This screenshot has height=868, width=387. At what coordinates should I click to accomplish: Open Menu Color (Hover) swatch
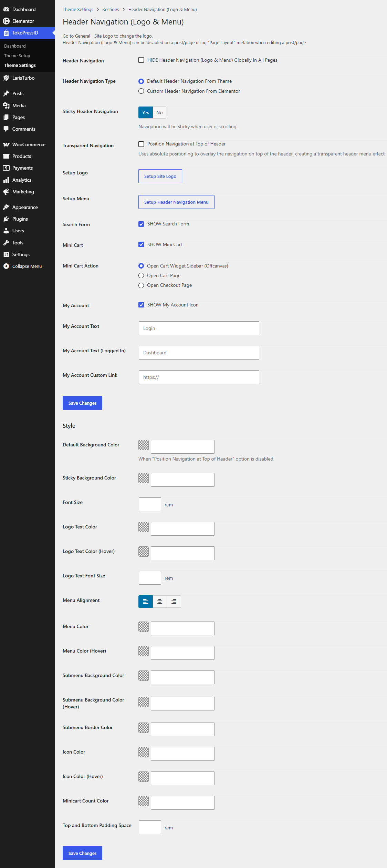click(x=144, y=651)
